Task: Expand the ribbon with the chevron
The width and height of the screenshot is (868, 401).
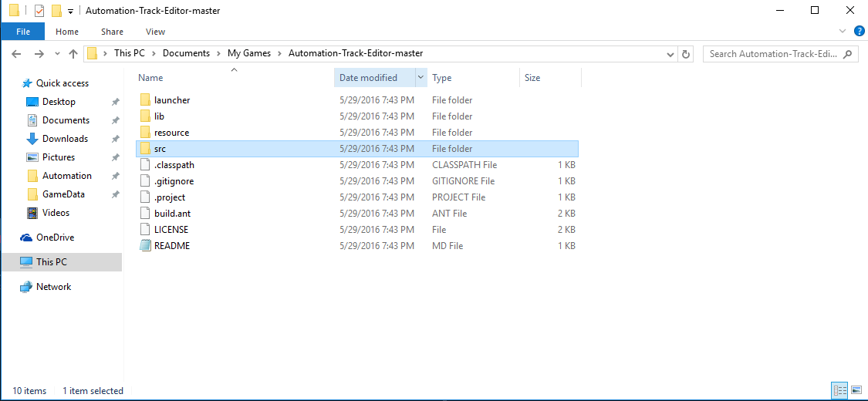Action: (x=843, y=31)
